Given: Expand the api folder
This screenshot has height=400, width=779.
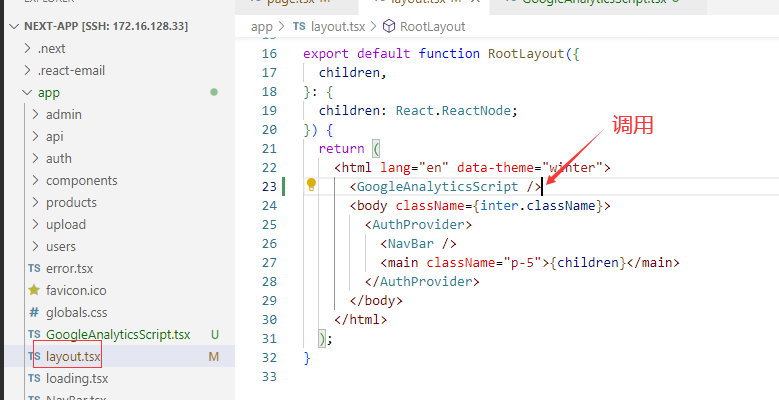Looking at the screenshot, I should [x=36, y=136].
